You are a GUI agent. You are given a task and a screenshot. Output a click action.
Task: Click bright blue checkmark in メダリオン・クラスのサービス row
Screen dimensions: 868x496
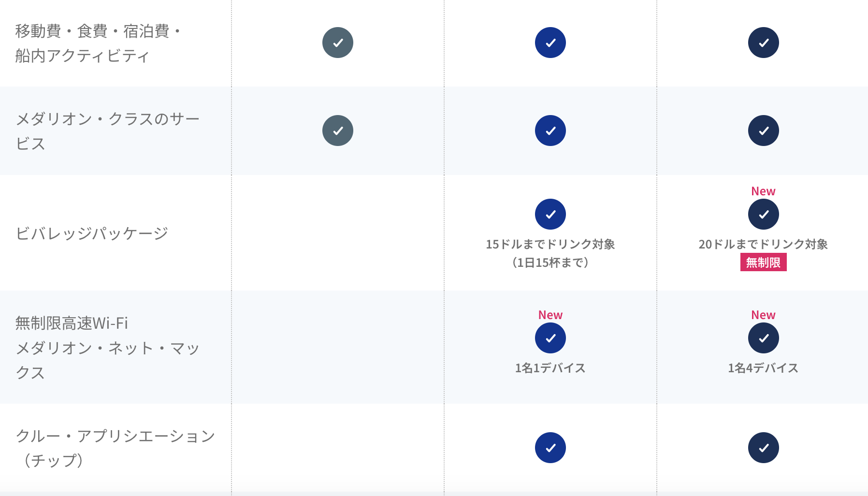pyautogui.click(x=550, y=131)
